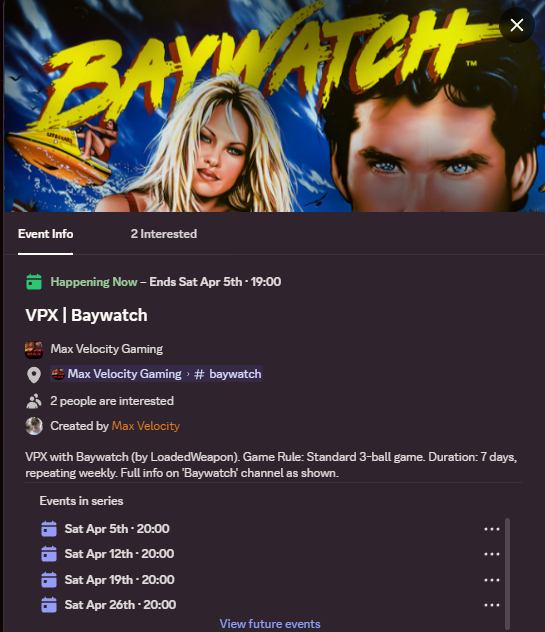545x632 pixels.
Task: Click calendar icon for Sat Apr 19th event
Action: (49, 580)
